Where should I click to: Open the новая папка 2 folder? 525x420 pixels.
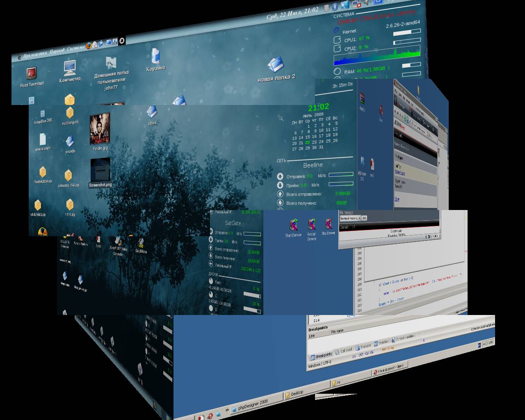276,69
